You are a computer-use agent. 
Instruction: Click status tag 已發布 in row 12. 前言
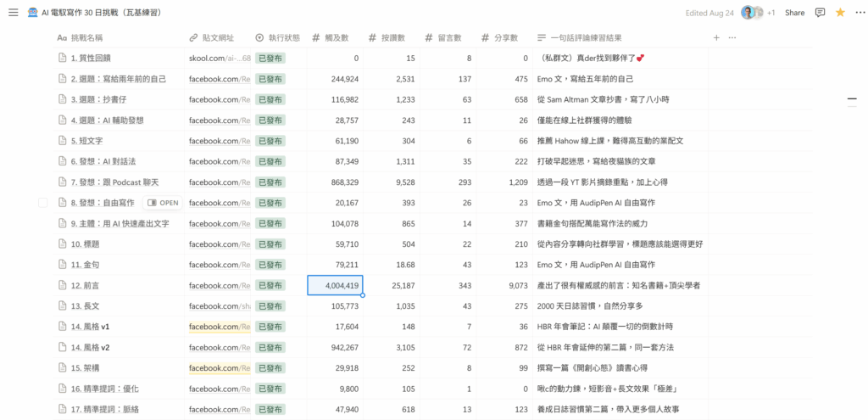[270, 285]
